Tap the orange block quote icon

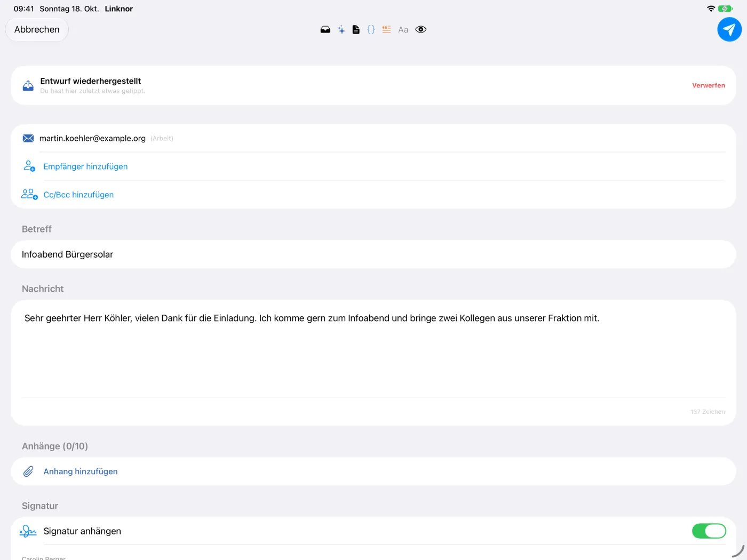[x=387, y=30]
